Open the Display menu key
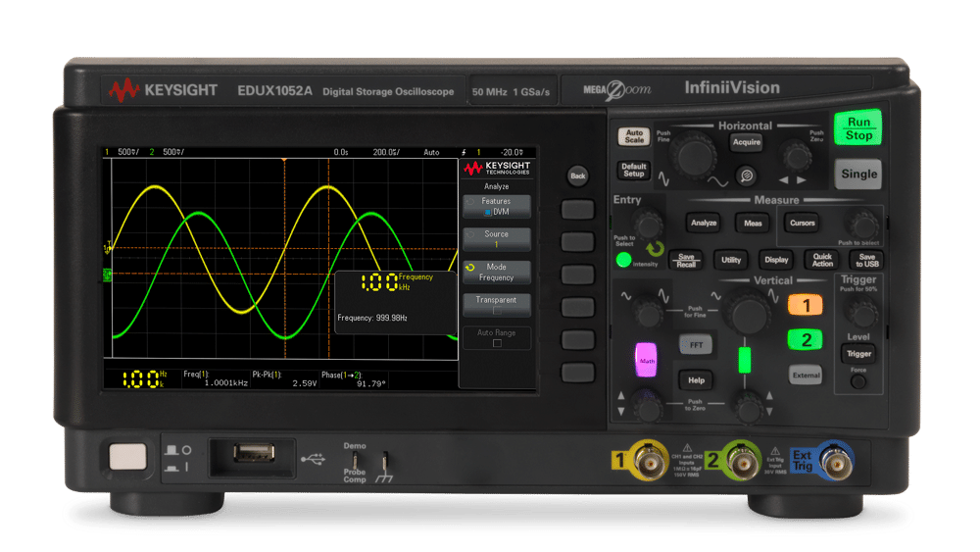980x552 pixels. pyautogui.click(x=776, y=260)
